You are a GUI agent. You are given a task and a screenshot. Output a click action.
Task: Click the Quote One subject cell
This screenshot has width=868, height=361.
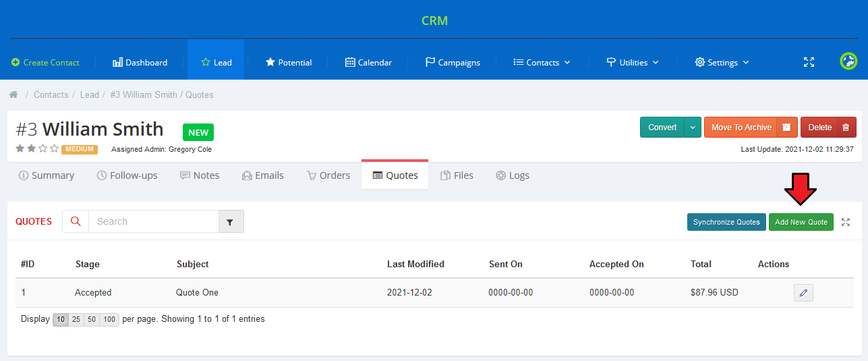pyautogui.click(x=198, y=293)
